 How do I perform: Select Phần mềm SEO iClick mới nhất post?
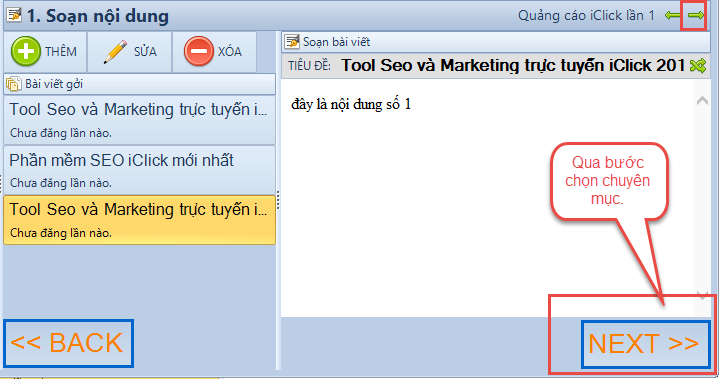click(x=140, y=170)
